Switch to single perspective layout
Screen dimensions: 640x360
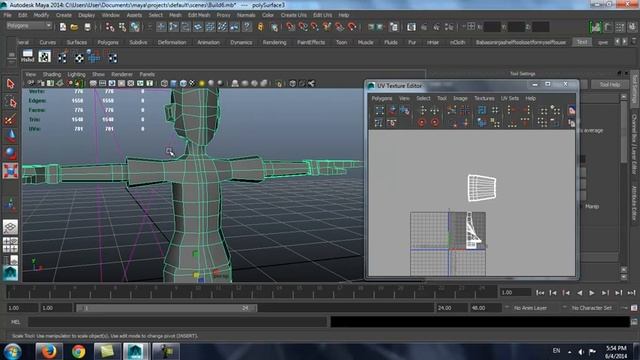(10, 227)
